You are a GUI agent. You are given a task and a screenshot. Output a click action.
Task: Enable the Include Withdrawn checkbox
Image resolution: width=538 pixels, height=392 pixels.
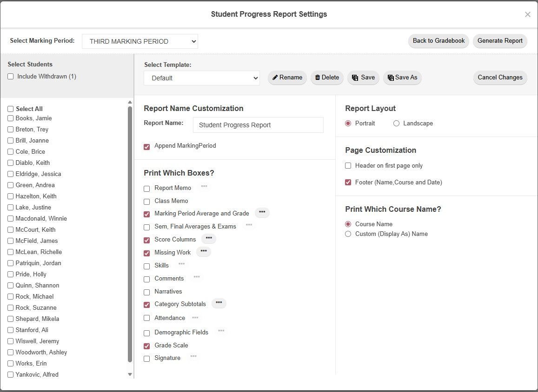[11, 76]
